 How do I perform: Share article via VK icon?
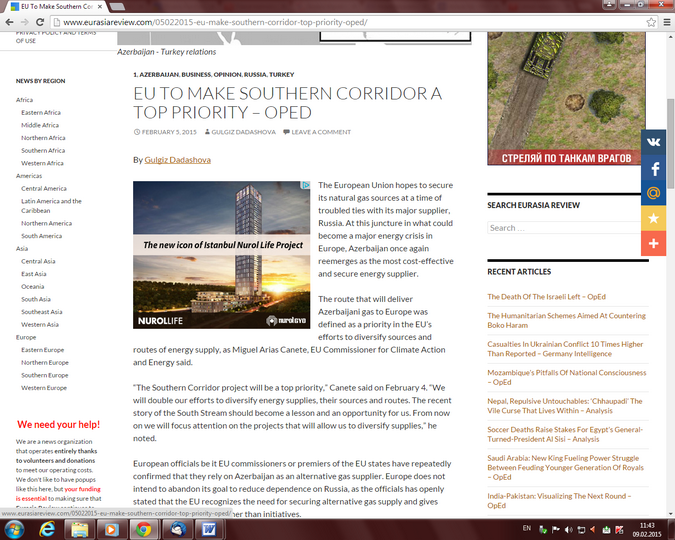point(653,142)
